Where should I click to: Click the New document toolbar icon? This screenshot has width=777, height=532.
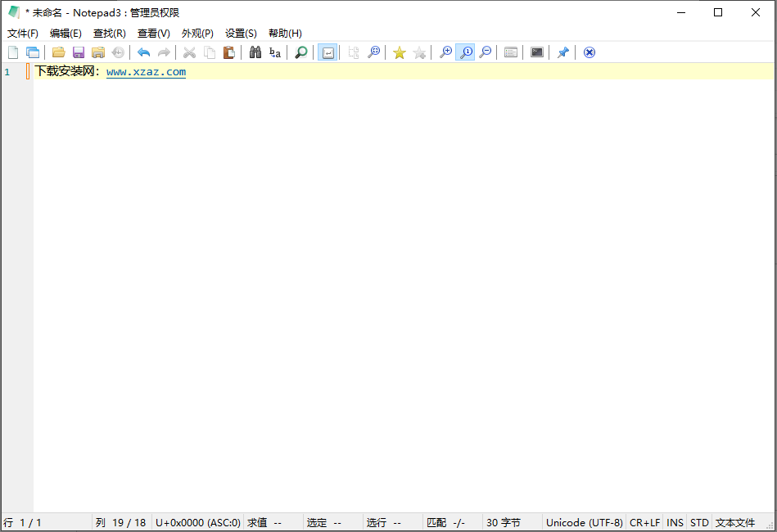click(x=13, y=52)
